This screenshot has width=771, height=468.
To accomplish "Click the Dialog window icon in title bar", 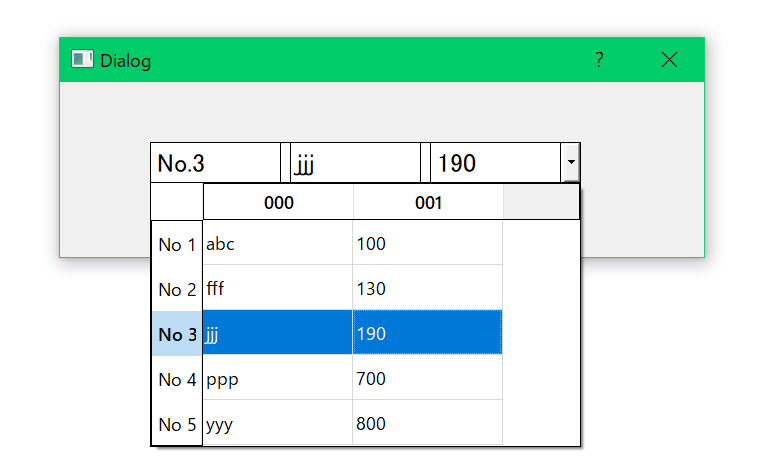I will click(x=82, y=59).
